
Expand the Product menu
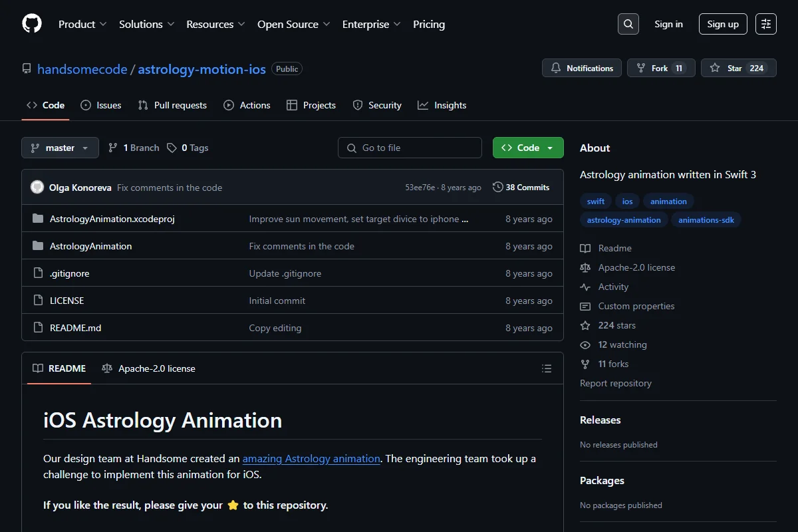pos(82,24)
